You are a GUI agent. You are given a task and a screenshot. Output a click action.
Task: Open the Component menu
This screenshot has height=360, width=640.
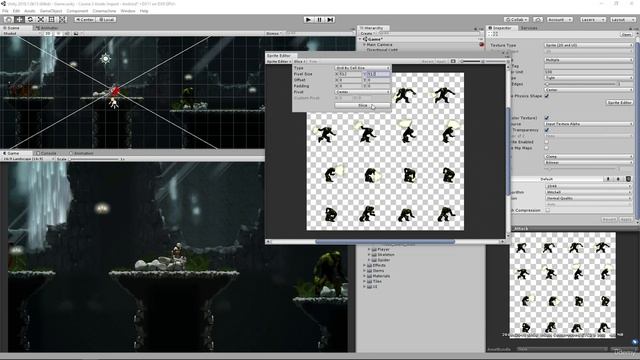[77, 11]
